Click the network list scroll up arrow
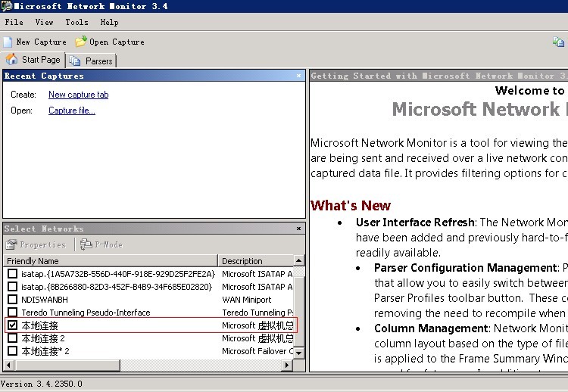 coord(299,260)
